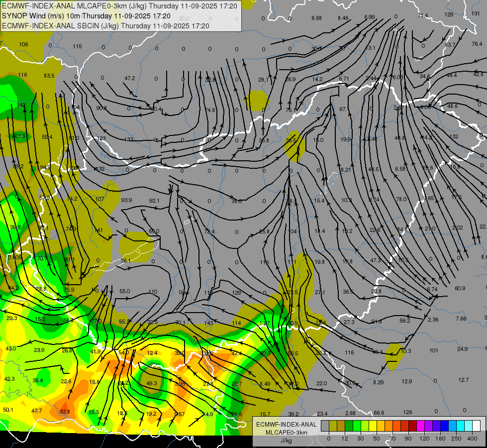Click the map value '101'
The width and height of the screenshot is (487, 448).
pyautogui.click(x=434, y=350)
